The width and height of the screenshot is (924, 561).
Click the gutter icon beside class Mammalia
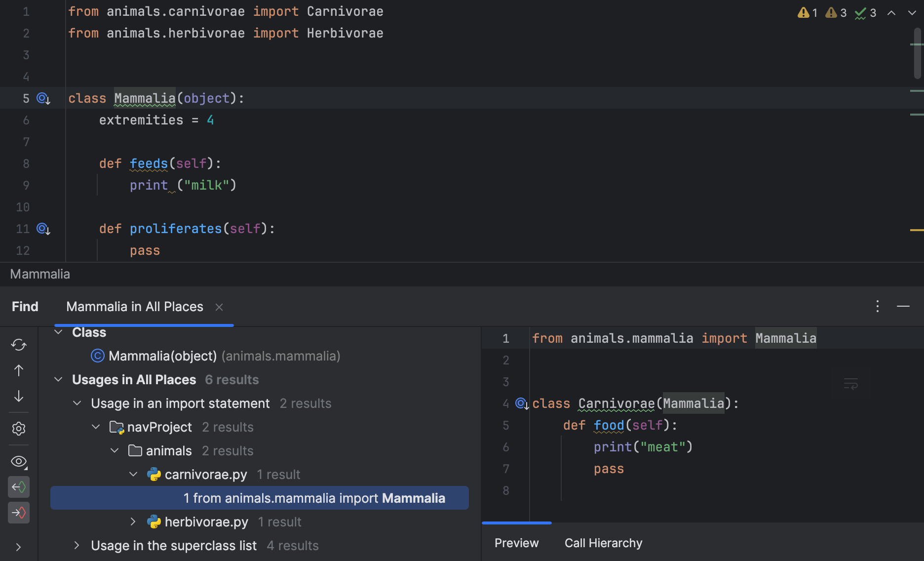click(x=43, y=98)
